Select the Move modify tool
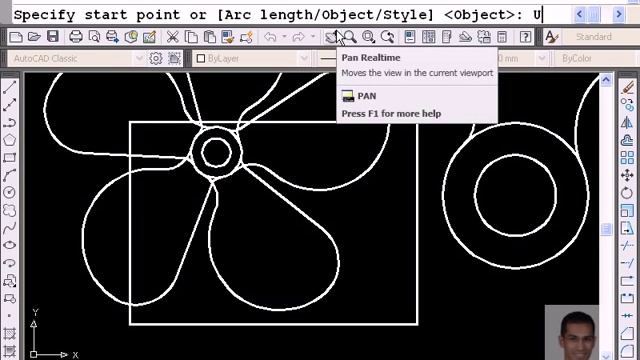This screenshot has height=360, width=640. point(627,175)
